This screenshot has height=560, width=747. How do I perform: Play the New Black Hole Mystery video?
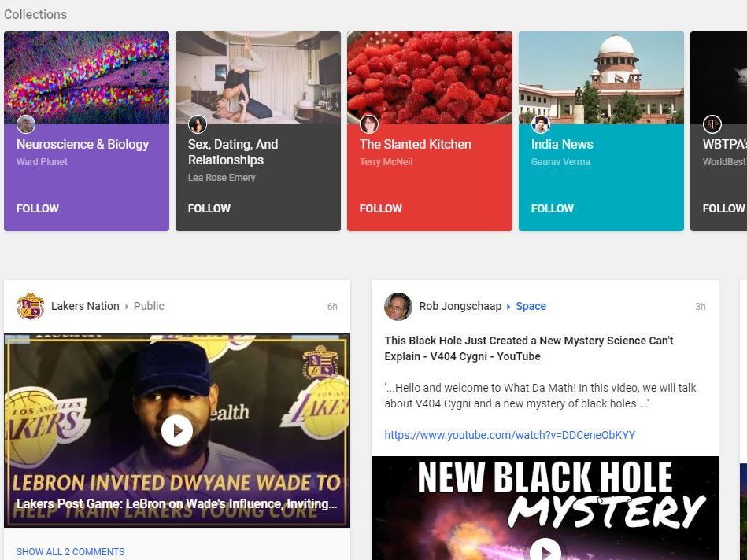[x=545, y=551]
